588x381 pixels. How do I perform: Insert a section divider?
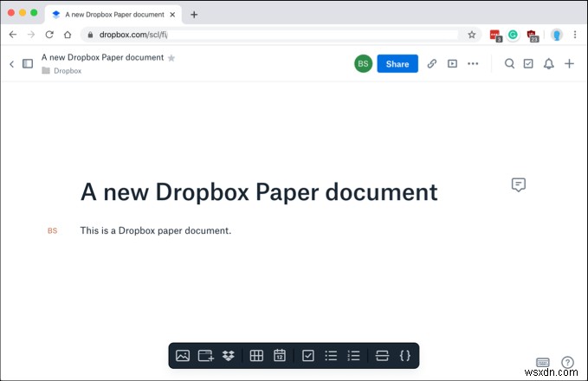[382, 355]
